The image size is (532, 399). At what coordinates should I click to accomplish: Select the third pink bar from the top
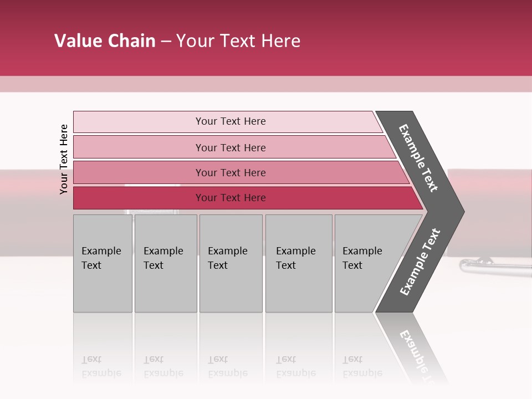[x=231, y=172]
